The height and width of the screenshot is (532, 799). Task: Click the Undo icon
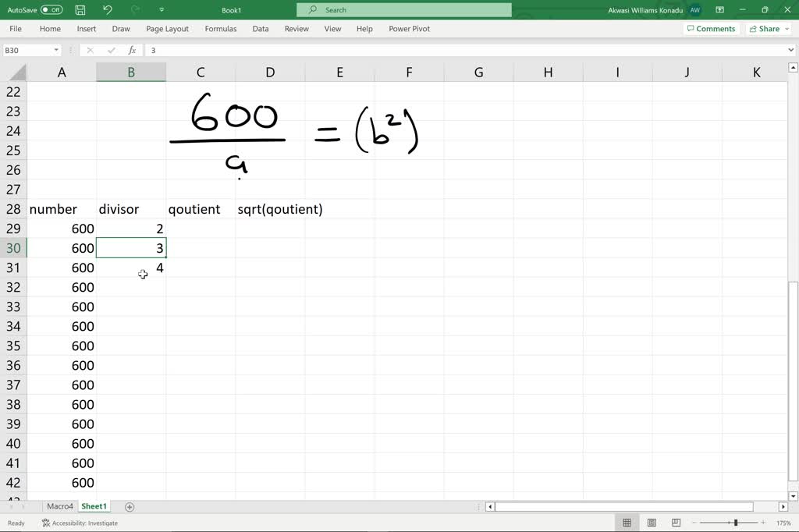[x=107, y=10]
